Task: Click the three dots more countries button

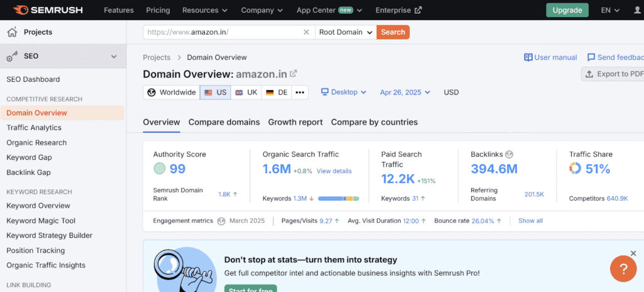Action: point(299,93)
